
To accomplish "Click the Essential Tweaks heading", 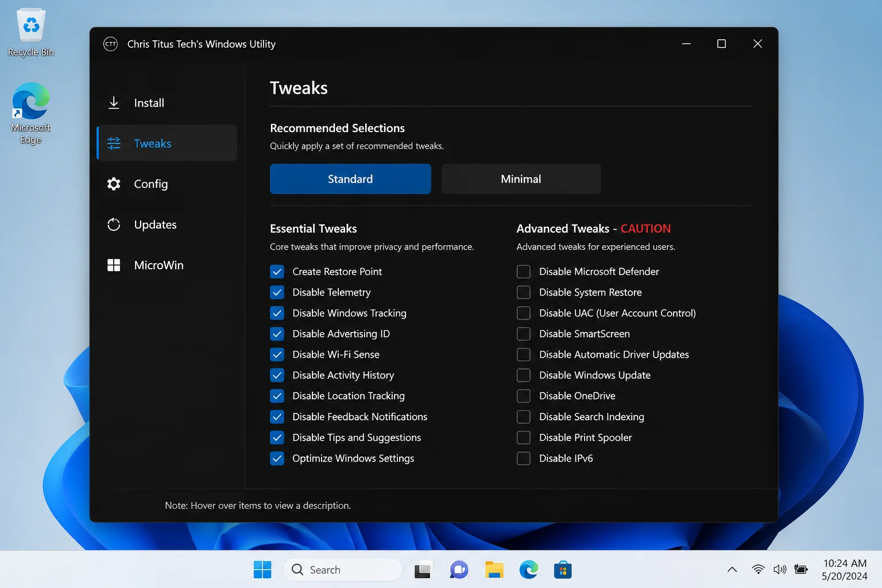I will coord(314,229).
